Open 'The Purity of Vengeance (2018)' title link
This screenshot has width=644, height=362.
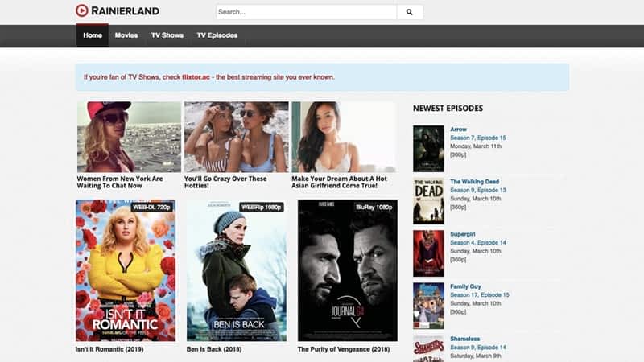[x=344, y=349]
